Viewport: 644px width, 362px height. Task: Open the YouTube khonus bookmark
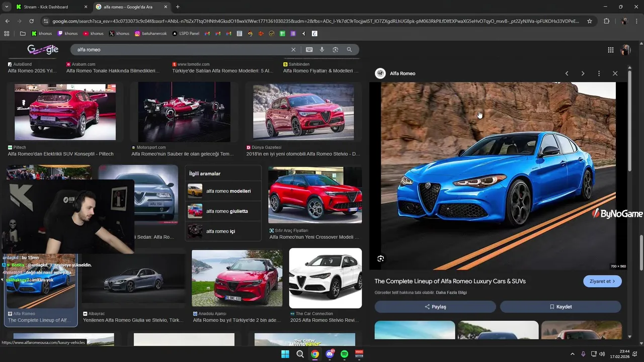click(x=93, y=34)
